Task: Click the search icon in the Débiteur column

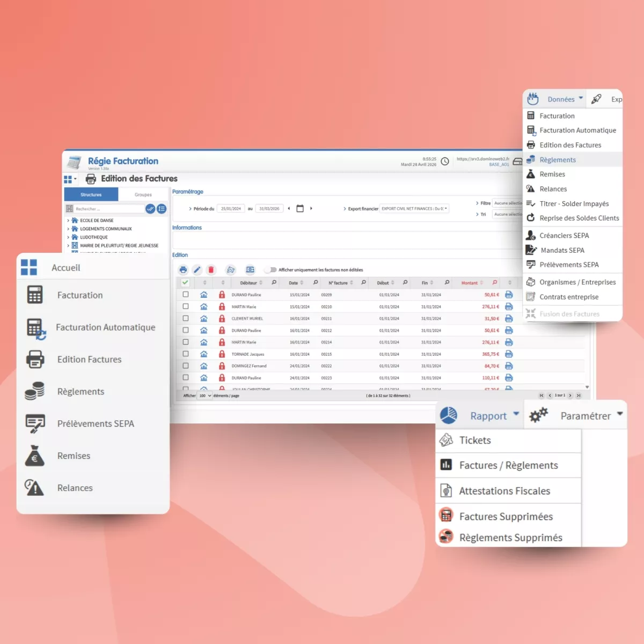Action: pos(274,283)
